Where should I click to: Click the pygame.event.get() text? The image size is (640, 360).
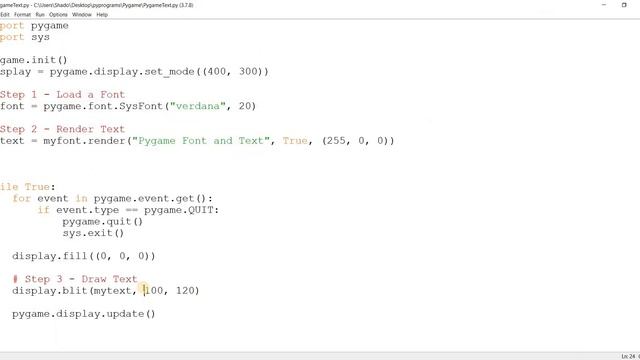pos(150,199)
